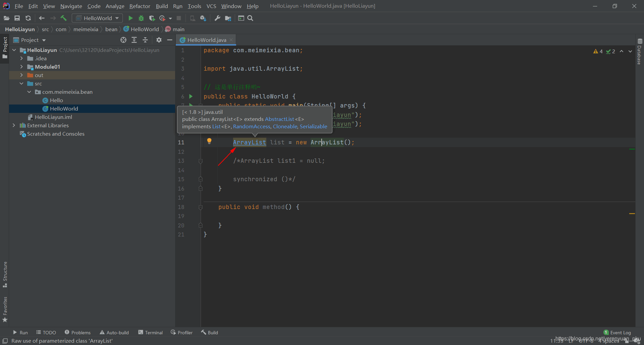This screenshot has width=644, height=345.
Task: Click the Serializable link in popup
Action: (313, 126)
